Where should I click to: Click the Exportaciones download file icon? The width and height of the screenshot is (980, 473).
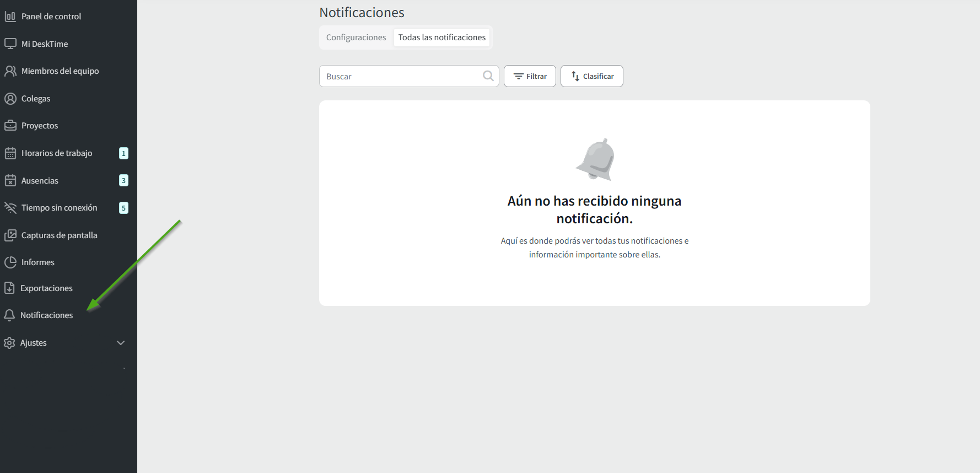click(9, 288)
